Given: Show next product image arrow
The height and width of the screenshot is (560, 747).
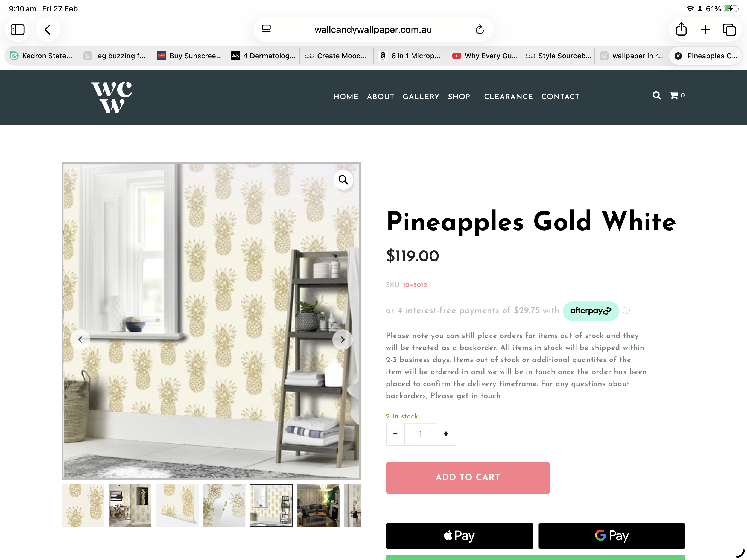Looking at the screenshot, I should tap(342, 339).
